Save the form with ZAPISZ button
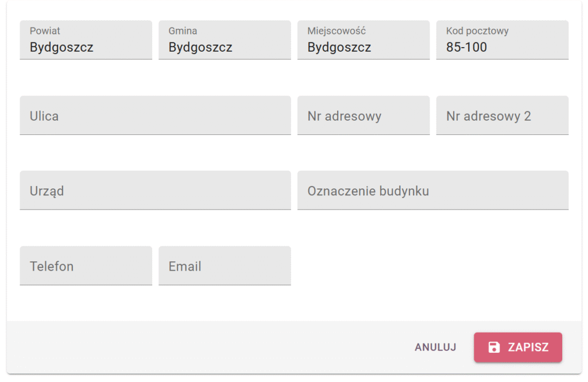588x382 pixels. 518,347
